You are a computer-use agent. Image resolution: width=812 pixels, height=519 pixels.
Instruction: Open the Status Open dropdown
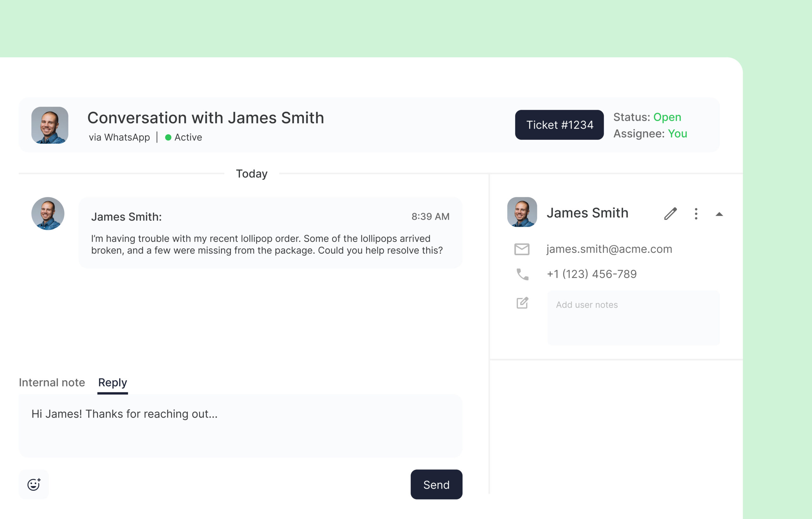tap(667, 117)
